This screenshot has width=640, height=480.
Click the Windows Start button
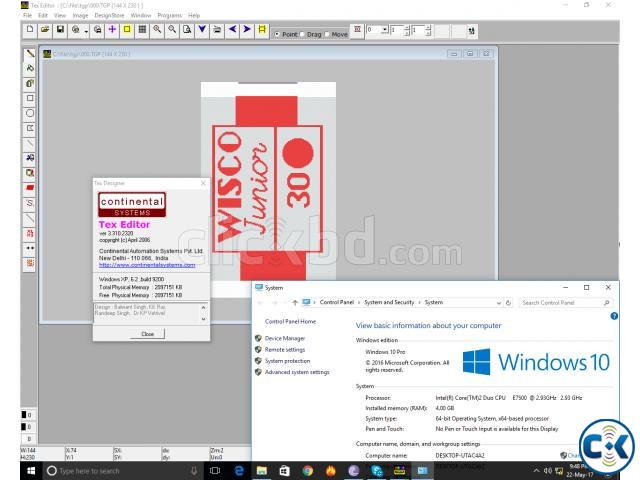tap(31, 471)
